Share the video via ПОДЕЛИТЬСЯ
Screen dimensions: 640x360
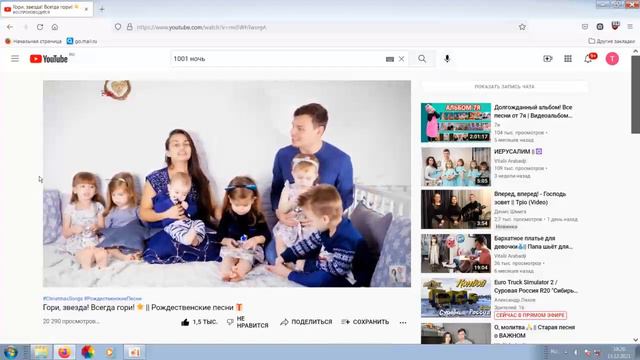point(306,322)
